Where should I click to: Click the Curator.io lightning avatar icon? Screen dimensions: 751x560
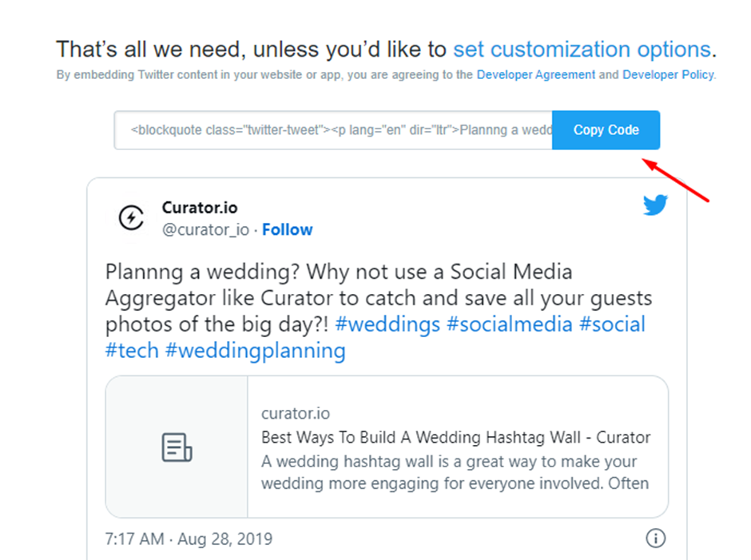point(130,218)
